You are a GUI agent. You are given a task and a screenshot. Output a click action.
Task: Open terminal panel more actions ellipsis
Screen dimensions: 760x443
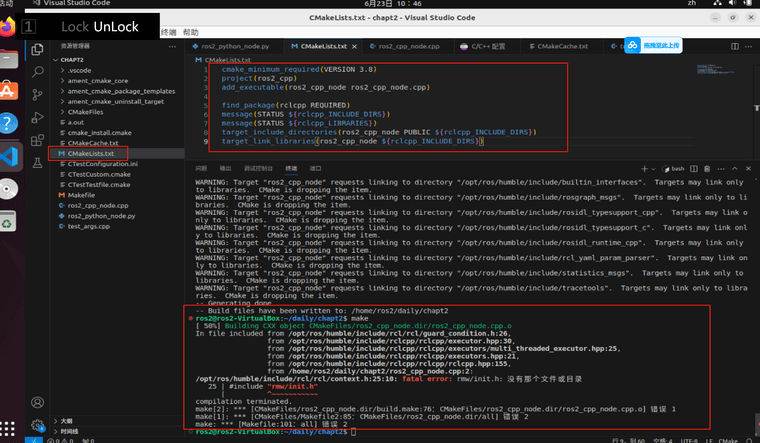pyautogui.click(x=721, y=169)
